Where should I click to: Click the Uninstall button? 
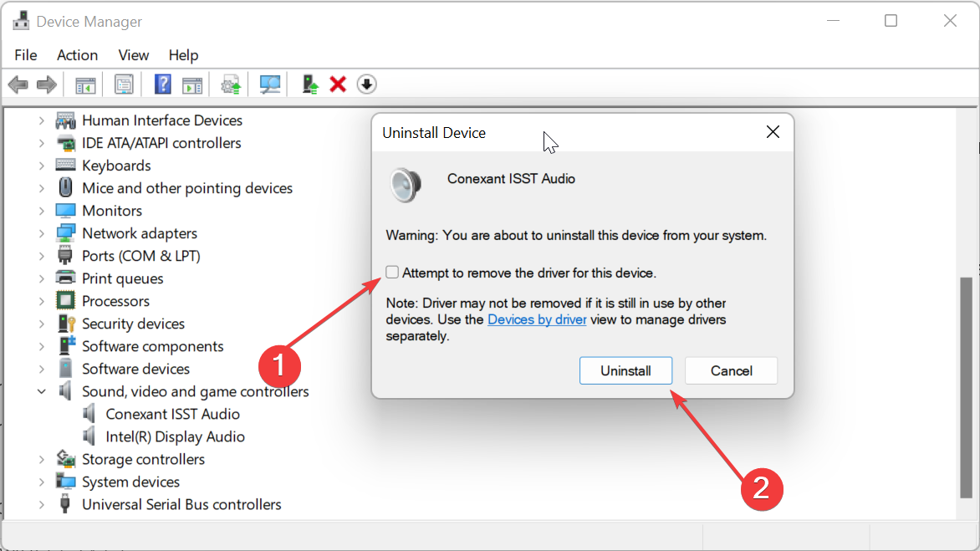(625, 370)
